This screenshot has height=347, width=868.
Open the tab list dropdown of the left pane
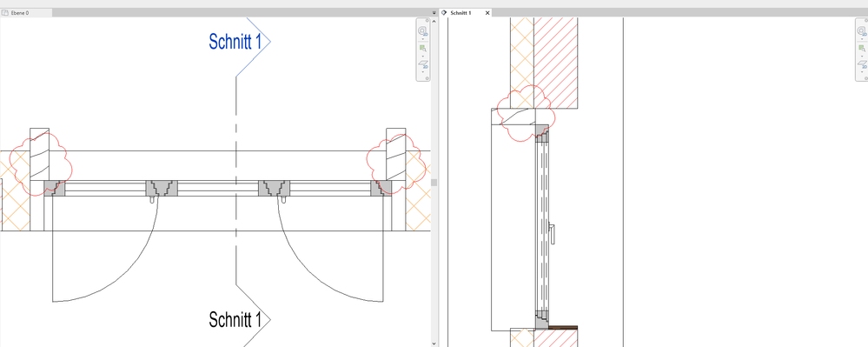tap(434, 12)
